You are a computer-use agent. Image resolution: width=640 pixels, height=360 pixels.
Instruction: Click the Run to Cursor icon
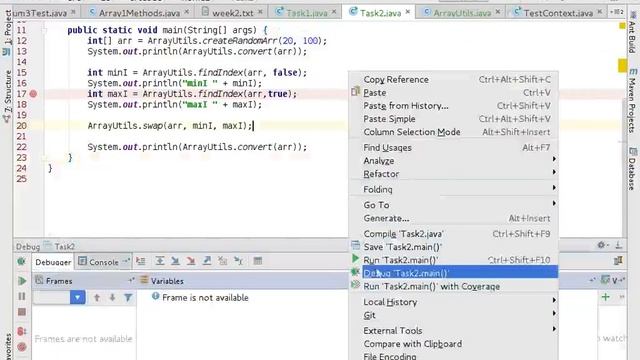coord(238,261)
